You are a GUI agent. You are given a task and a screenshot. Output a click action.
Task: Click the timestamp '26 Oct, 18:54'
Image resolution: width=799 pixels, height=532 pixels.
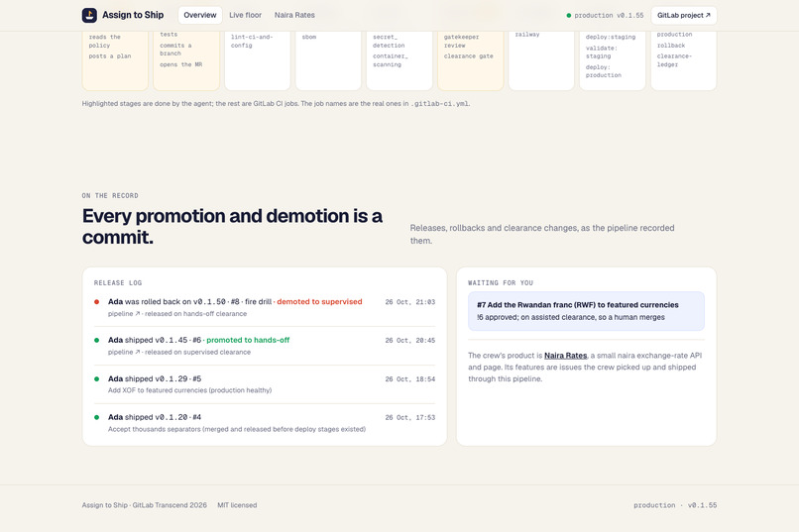pos(410,379)
